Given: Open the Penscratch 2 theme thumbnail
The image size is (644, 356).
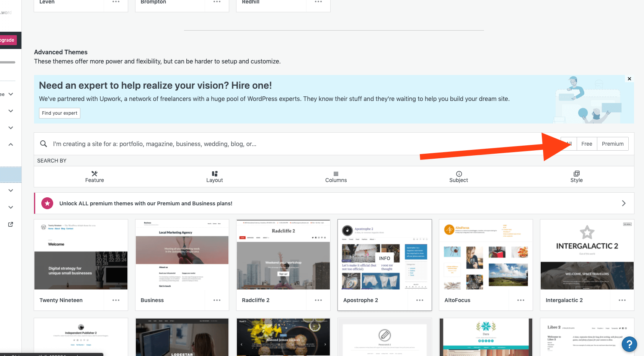Looking at the screenshot, I should coord(385,337).
